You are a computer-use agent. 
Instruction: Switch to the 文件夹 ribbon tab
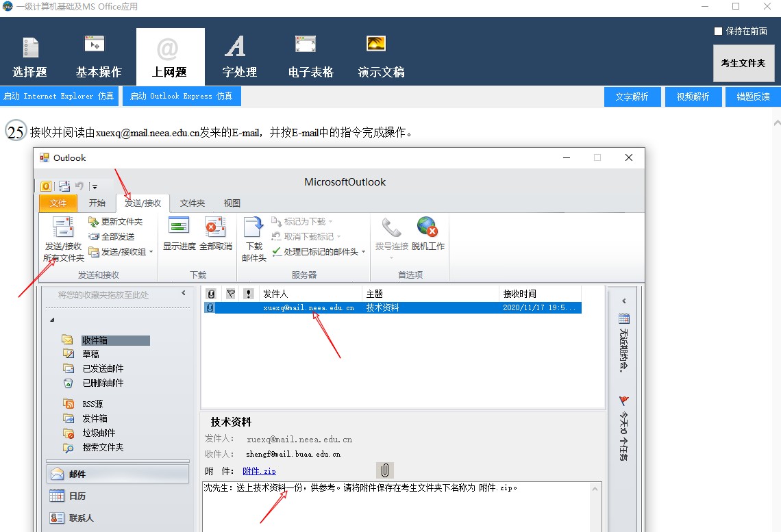193,203
